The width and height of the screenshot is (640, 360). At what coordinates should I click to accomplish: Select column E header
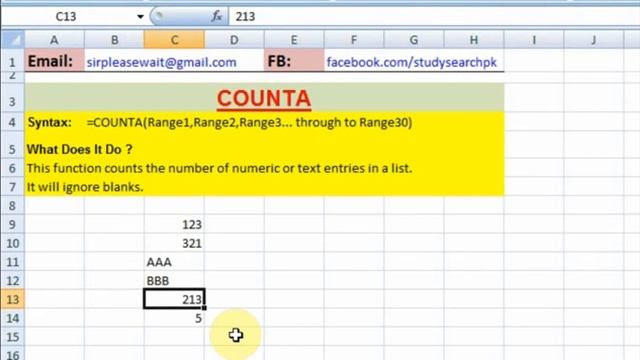[x=294, y=40]
